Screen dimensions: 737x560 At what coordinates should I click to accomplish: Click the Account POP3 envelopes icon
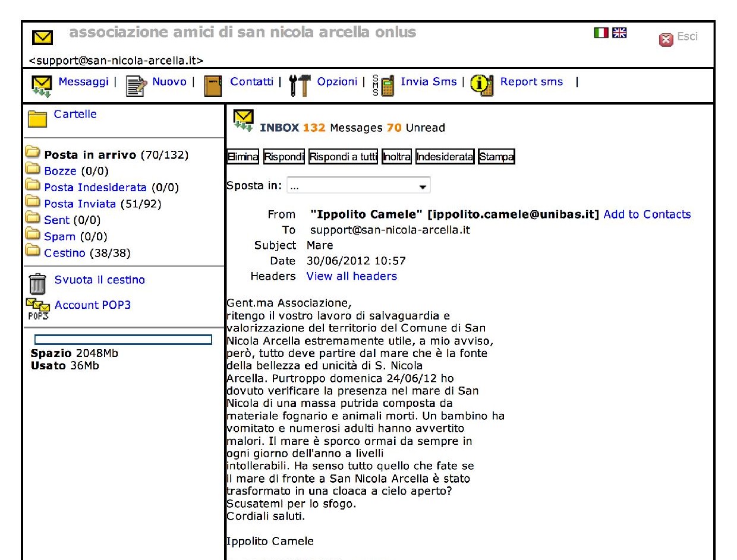[x=37, y=309]
